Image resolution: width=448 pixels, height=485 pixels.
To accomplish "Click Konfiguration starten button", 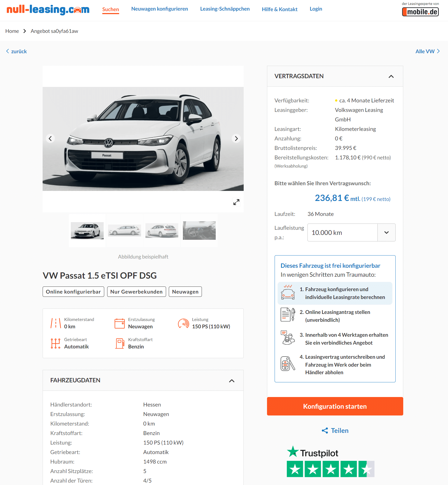I will tap(335, 406).
